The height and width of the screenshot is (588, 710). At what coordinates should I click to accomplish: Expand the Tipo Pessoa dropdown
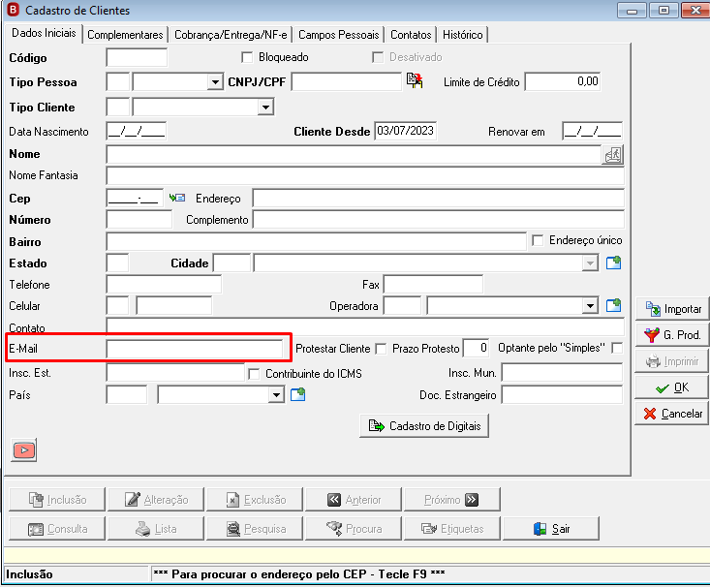point(215,82)
